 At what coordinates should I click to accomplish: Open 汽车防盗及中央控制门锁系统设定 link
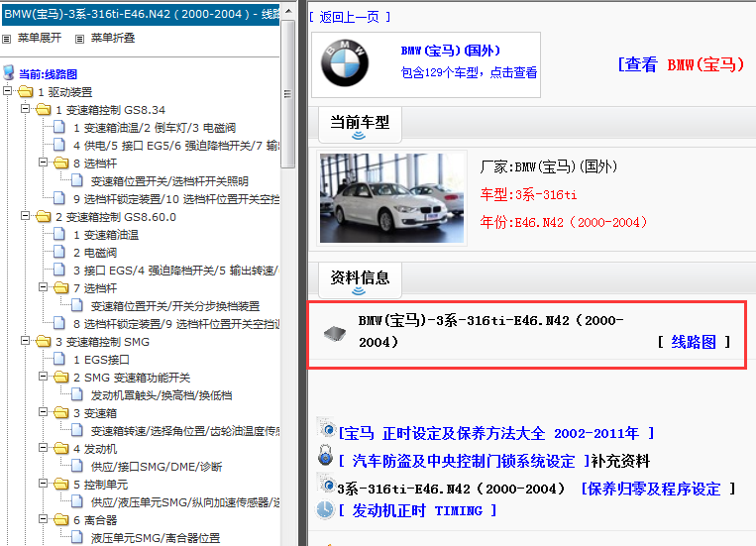point(464,461)
